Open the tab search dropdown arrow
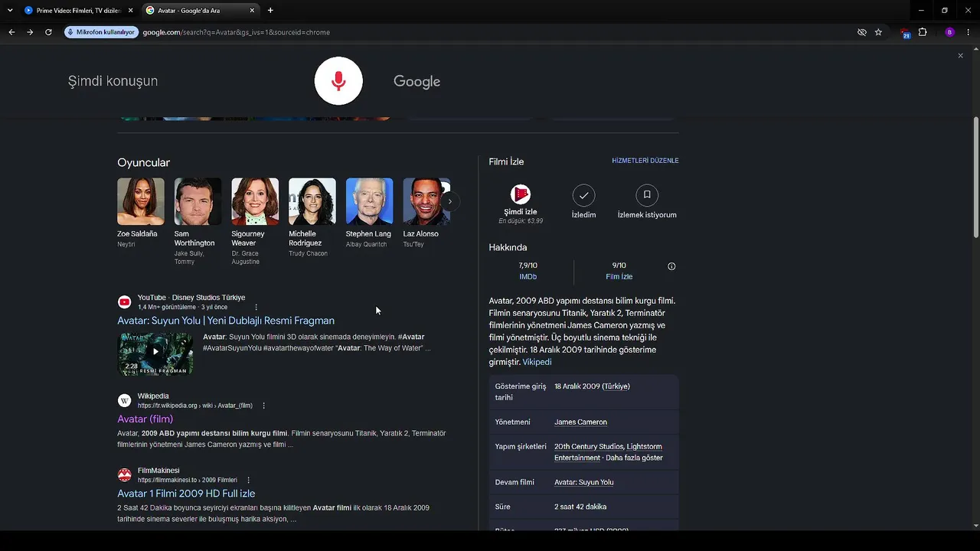 [10, 11]
